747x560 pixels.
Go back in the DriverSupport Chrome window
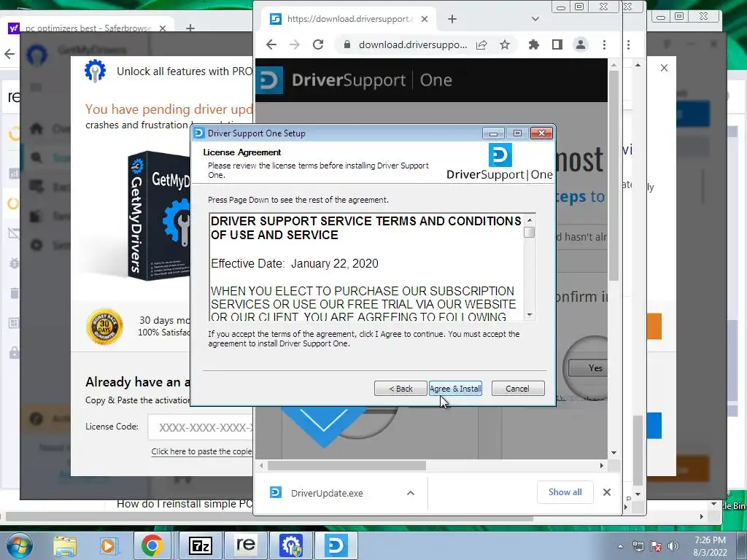[x=271, y=44]
